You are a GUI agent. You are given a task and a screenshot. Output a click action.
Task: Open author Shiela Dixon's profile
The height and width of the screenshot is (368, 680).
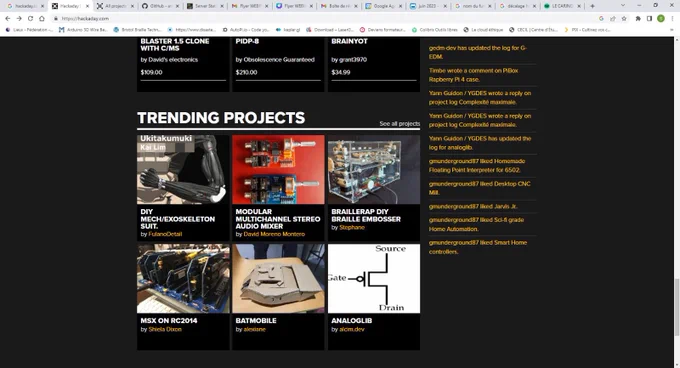(165, 329)
